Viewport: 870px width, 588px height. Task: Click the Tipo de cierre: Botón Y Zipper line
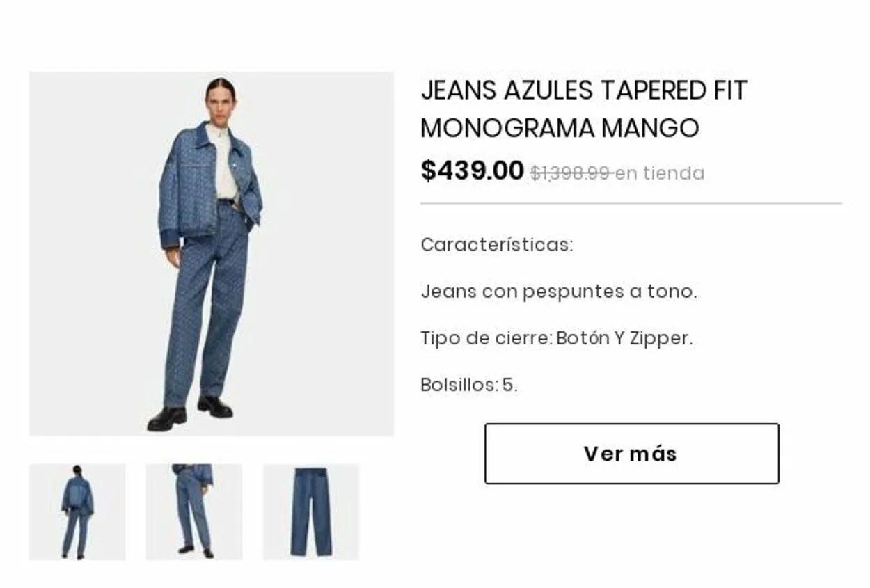557,338
